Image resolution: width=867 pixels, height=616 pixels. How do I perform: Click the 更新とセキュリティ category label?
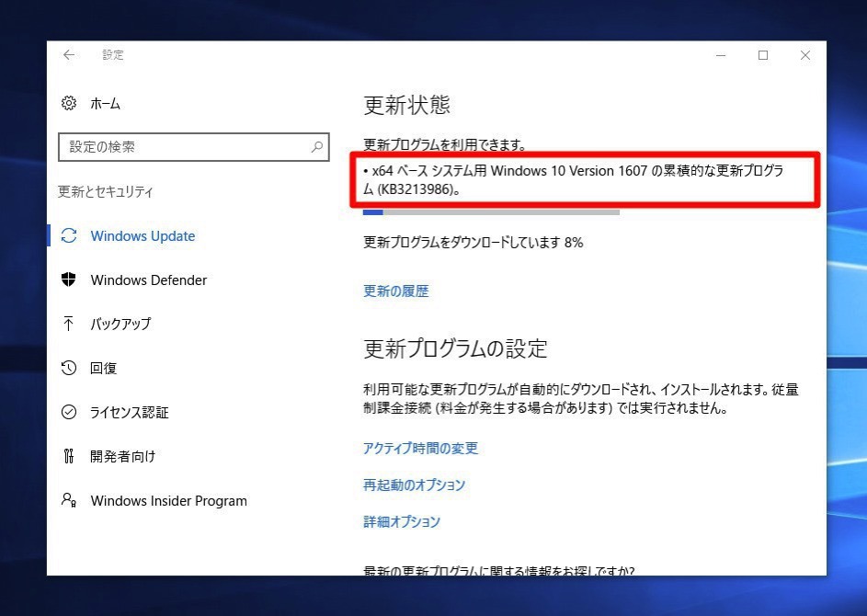point(106,191)
